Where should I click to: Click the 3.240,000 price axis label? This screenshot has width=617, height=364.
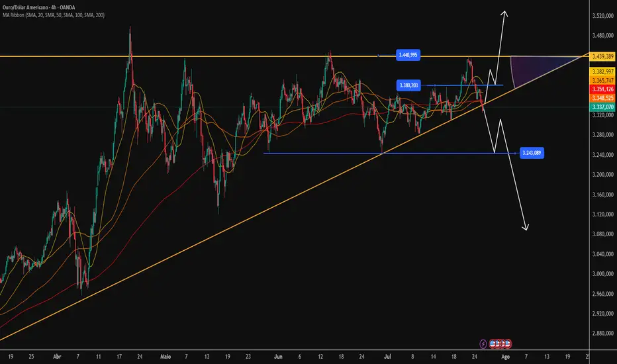pyautogui.click(x=603, y=155)
